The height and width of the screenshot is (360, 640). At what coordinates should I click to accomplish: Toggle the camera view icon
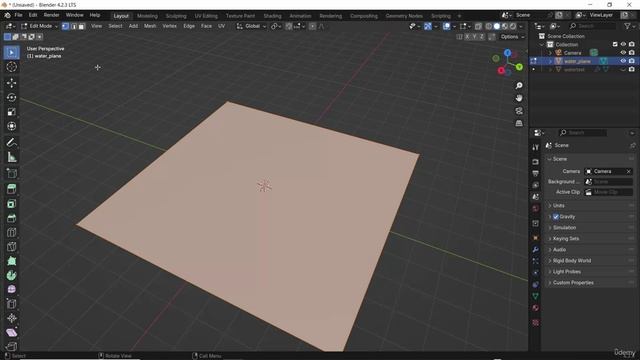(x=519, y=111)
